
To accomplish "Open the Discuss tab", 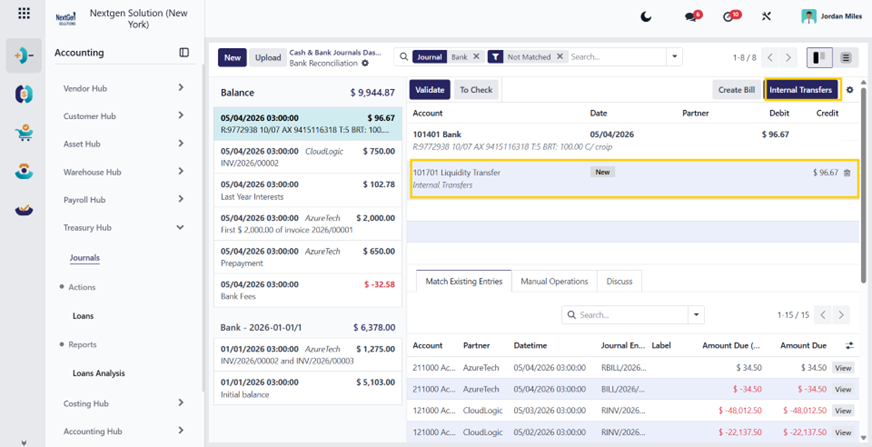I will [x=620, y=281].
